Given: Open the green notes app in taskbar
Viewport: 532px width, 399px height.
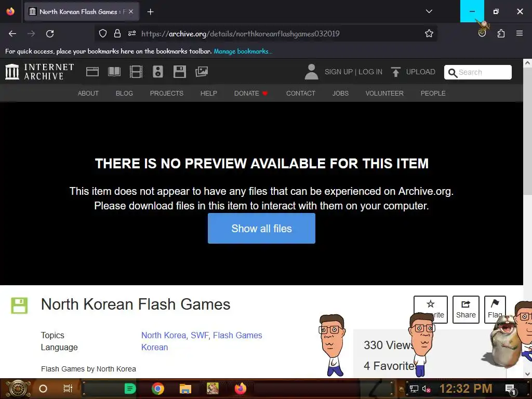Looking at the screenshot, I should [x=130, y=389].
